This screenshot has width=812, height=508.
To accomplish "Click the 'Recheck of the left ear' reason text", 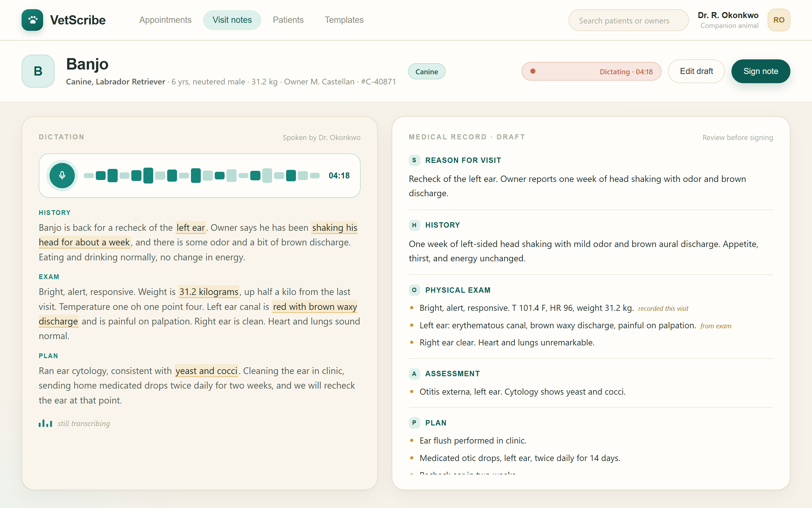I will coord(578,186).
